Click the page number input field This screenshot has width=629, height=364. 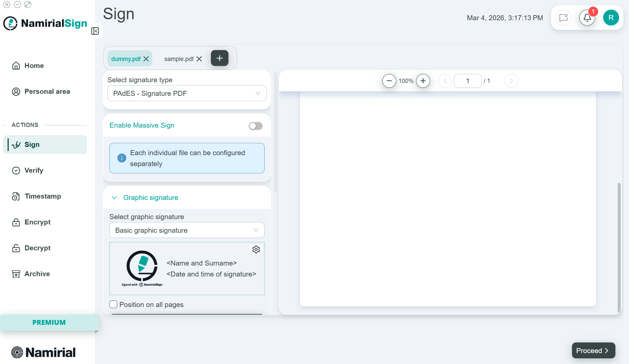click(x=468, y=81)
